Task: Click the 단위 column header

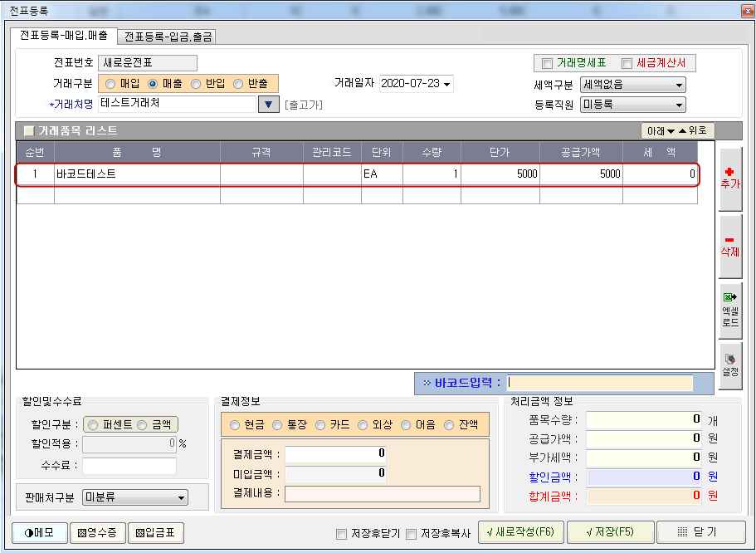Action: (x=382, y=153)
